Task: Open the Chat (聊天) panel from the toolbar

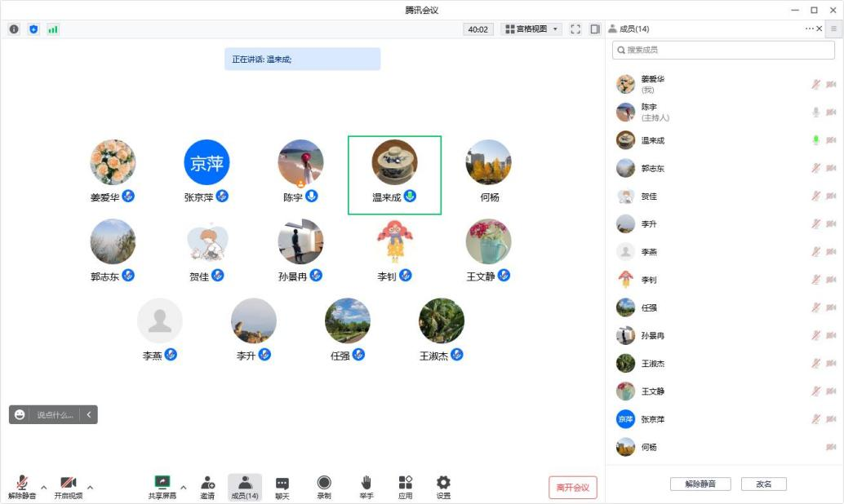Action: [282, 487]
